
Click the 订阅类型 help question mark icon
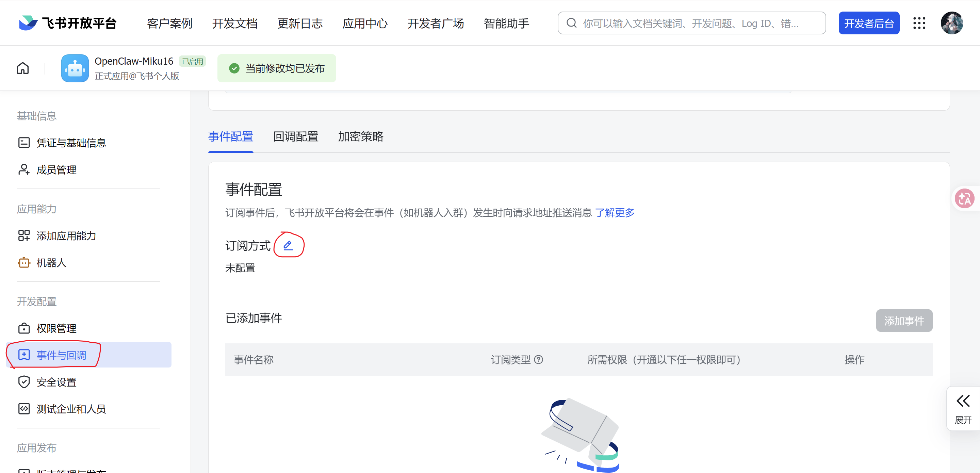(538, 360)
